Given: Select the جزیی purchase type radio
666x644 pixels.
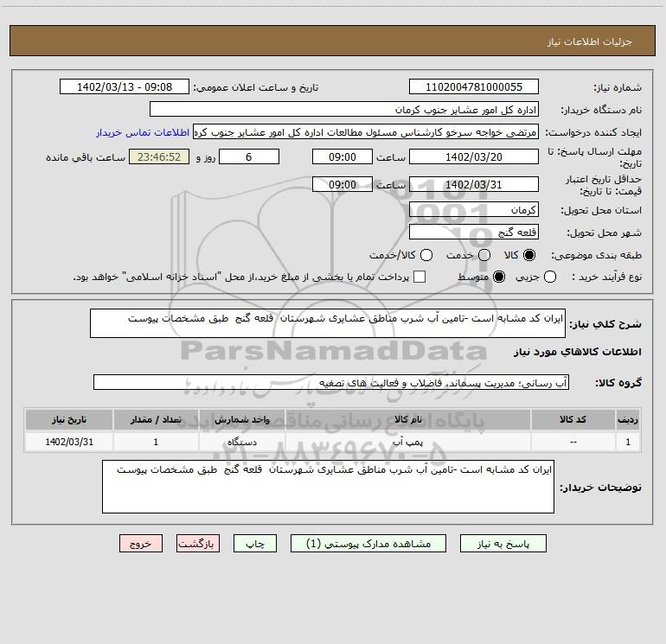Looking at the screenshot, I should [549, 277].
